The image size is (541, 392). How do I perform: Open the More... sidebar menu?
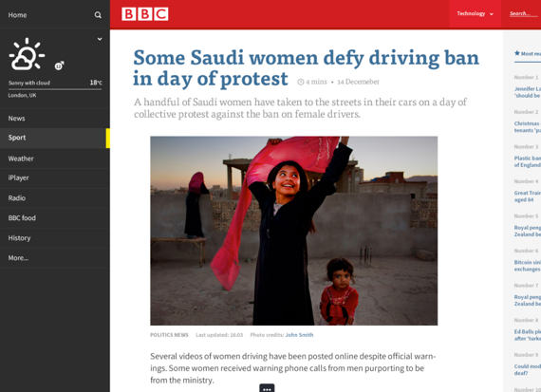coord(55,258)
